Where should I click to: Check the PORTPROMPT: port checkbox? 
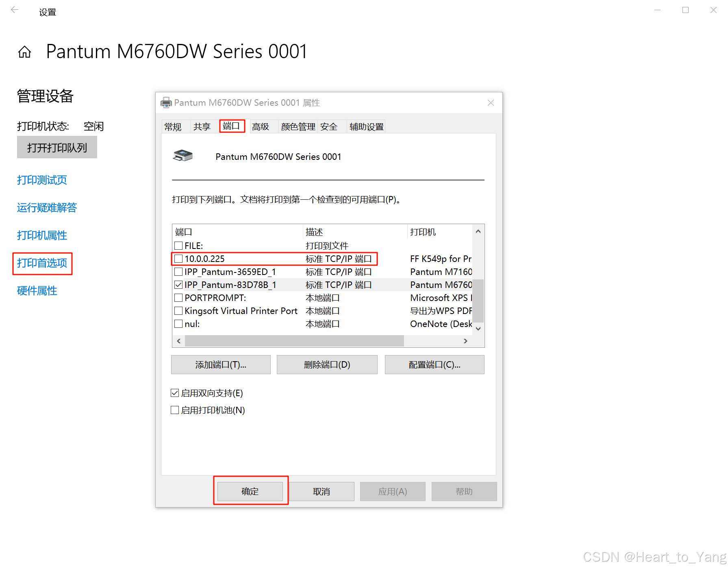click(178, 298)
